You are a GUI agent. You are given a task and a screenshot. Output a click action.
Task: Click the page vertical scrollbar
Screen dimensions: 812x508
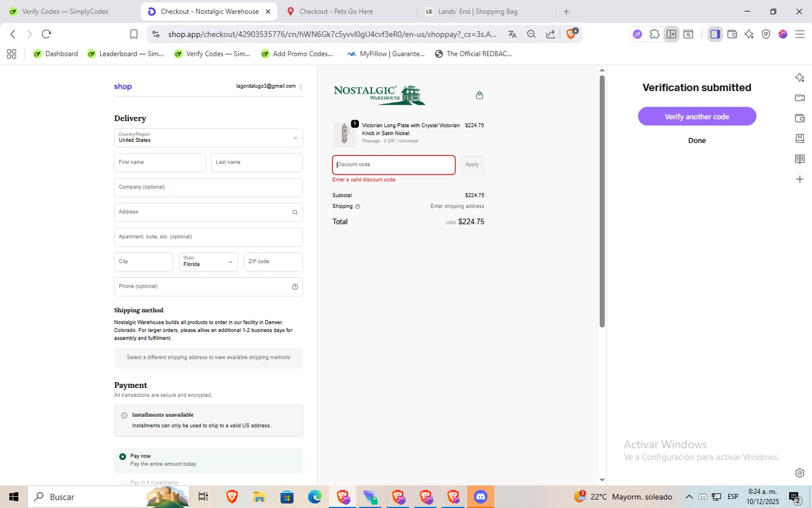602,201
